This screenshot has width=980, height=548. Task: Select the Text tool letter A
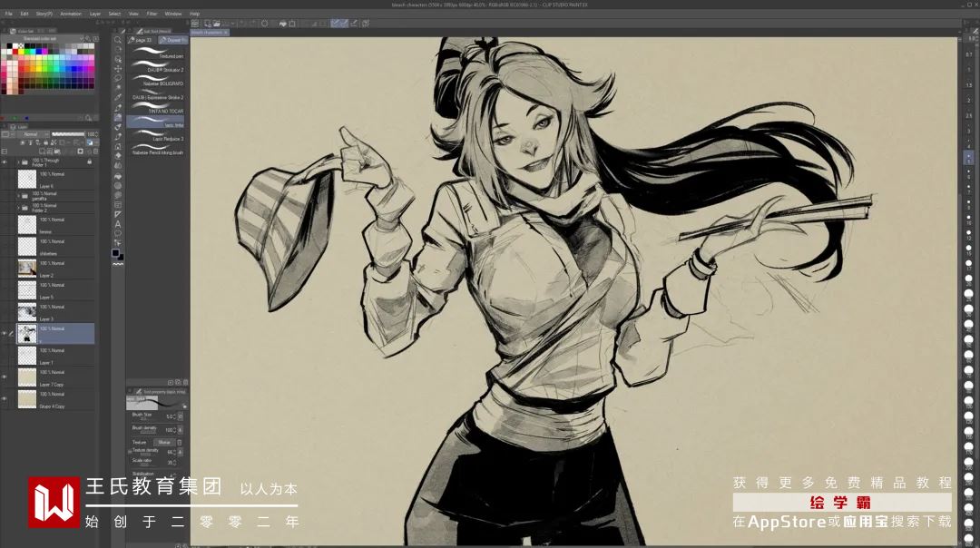click(117, 224)
